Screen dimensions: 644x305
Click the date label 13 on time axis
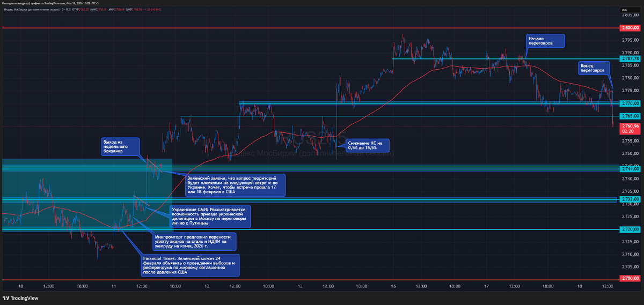(x=301, y=287)
